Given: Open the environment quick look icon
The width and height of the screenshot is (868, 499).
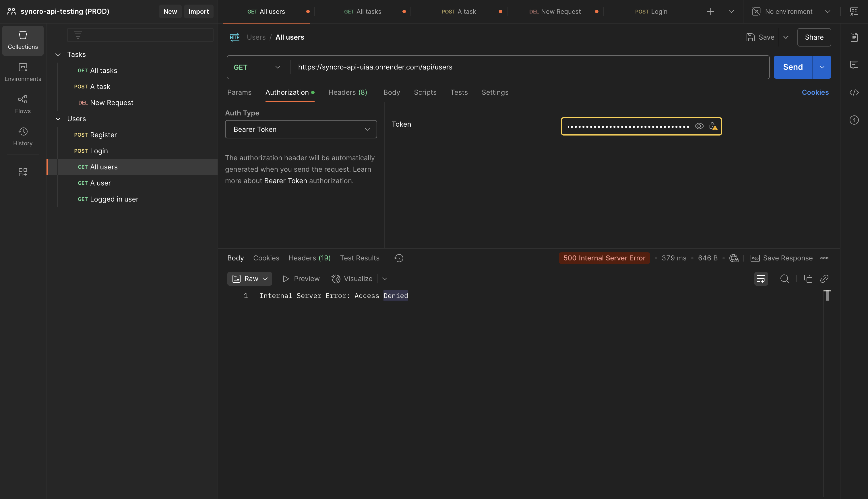Looking at the screenshot, I should [854, 12].
